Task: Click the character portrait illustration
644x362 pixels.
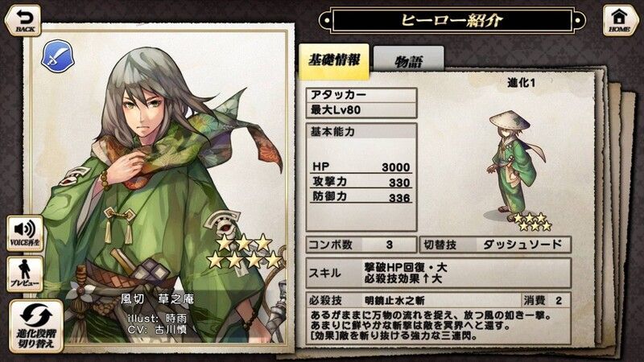Action: (x=159, y=189)
